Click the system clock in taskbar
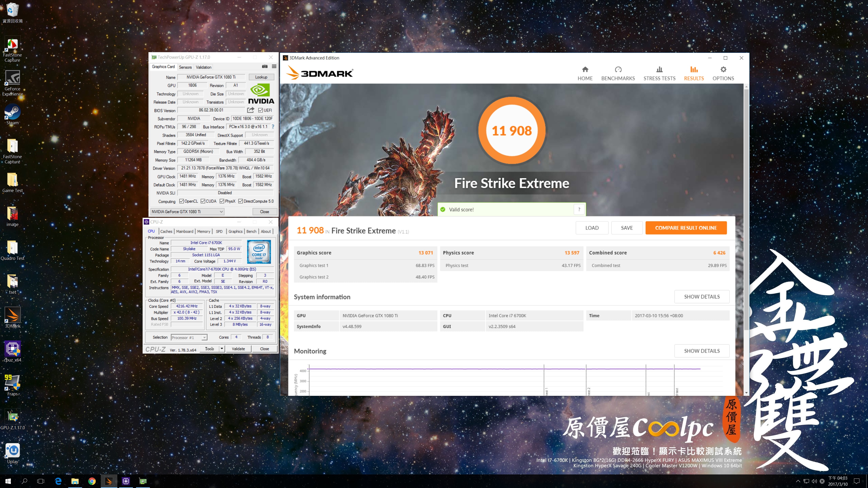Image resolution: width=868 pixels, height=488 pixels. point(838,481)
